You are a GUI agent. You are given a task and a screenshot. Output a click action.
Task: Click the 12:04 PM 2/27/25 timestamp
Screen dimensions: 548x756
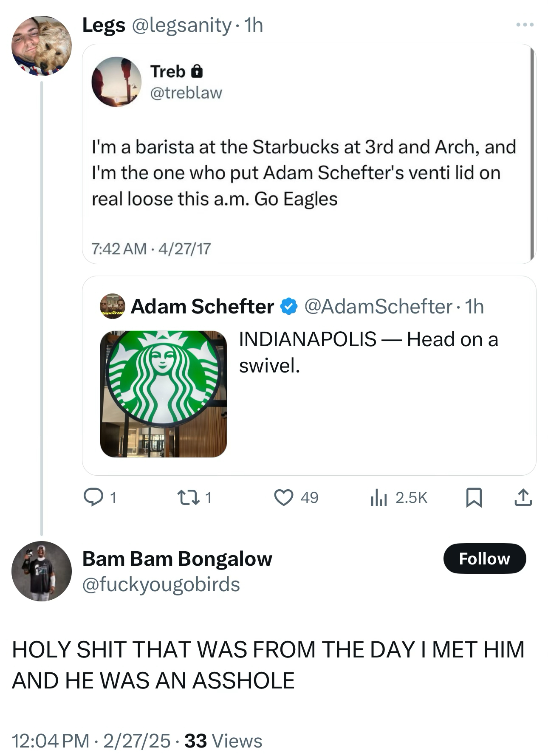(91, 741)
